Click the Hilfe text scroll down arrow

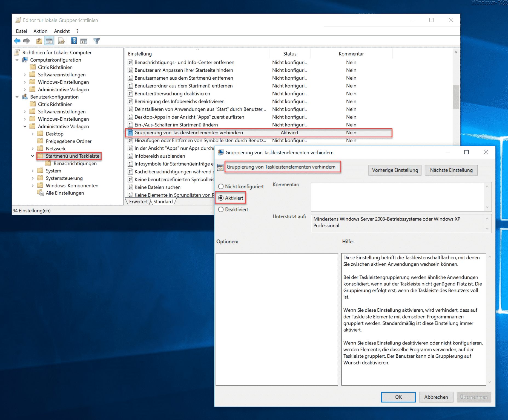click(x=490, y=382)
